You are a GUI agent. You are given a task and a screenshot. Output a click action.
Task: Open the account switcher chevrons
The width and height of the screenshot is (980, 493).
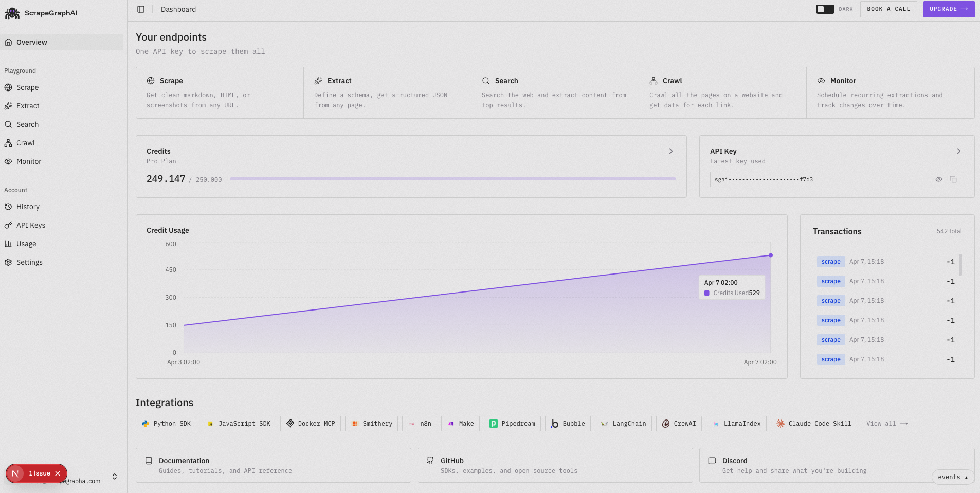[115, 477]
